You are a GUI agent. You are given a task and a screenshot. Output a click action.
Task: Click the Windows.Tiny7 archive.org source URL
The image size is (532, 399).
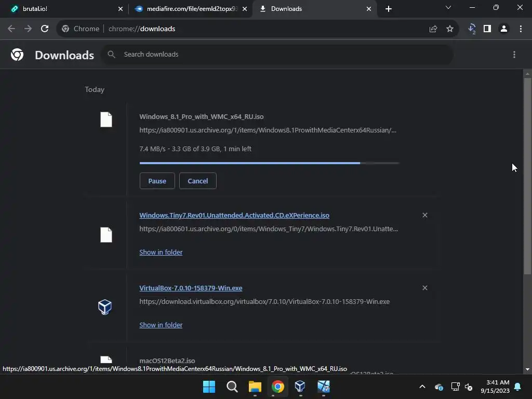tap(269, 229)
